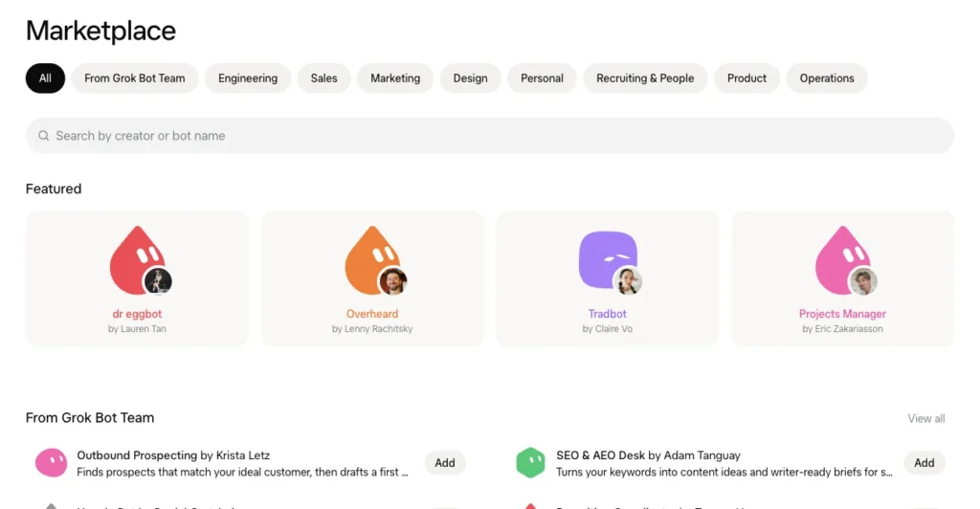Viewport: 980px width, 509px height.
Task: View Eric Zakariasson's avatar on Projects Manager
Action: (863, 281)
